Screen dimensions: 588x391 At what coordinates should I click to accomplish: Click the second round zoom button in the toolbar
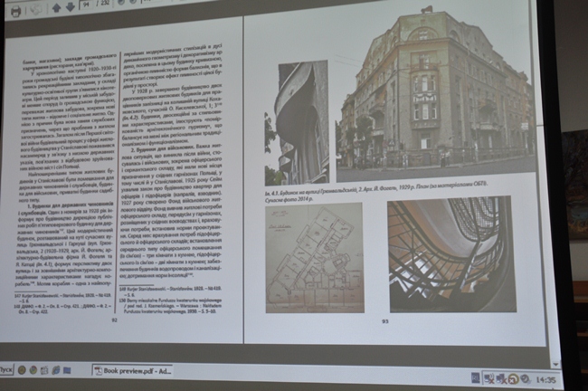click(133, 2)
